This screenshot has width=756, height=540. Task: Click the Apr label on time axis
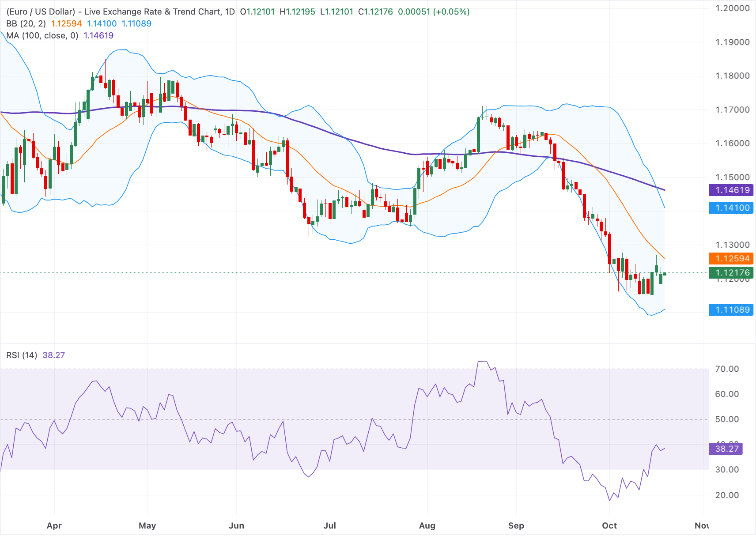pos(54,525)
